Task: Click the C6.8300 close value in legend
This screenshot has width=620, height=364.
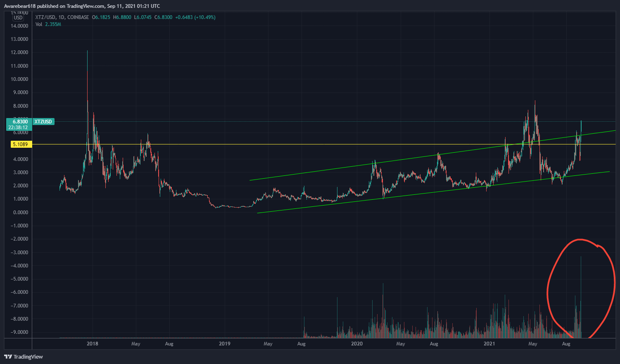Action: [x=164, y=17]
